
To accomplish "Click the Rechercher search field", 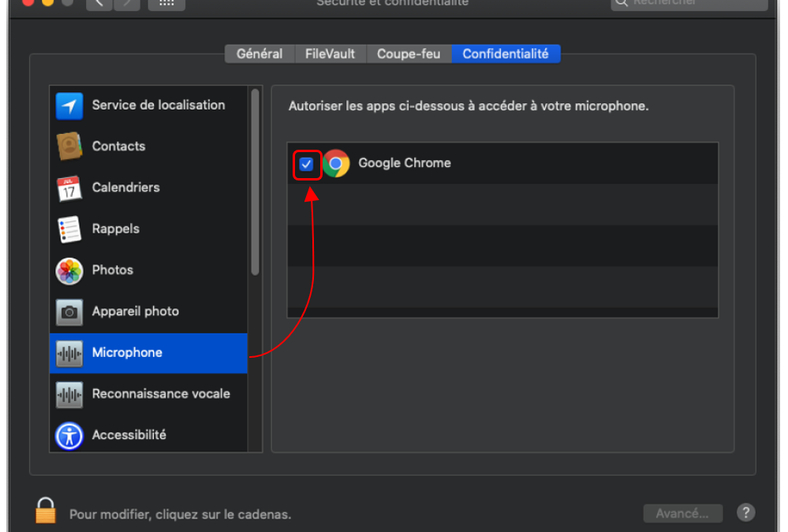I will [689, 3].
